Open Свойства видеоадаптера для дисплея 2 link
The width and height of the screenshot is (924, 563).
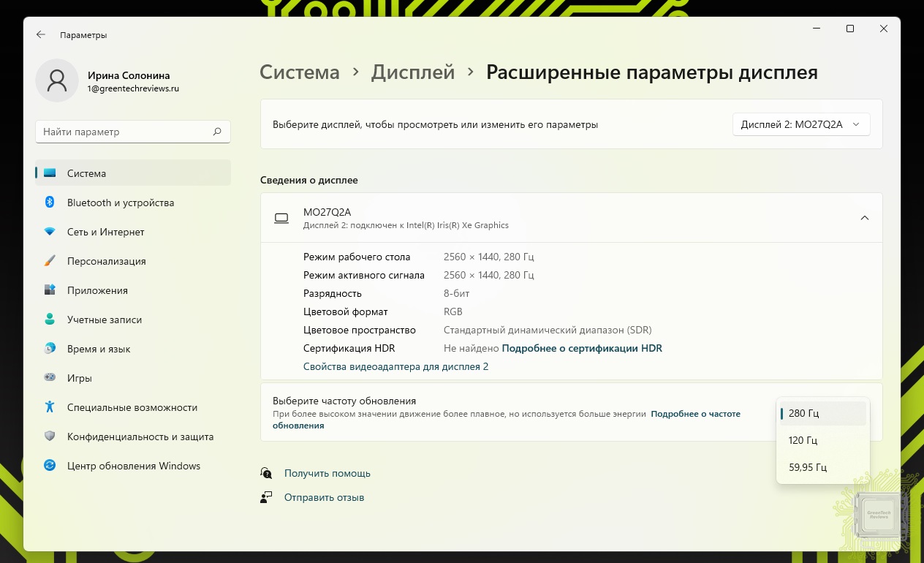(x=395, y=366)
